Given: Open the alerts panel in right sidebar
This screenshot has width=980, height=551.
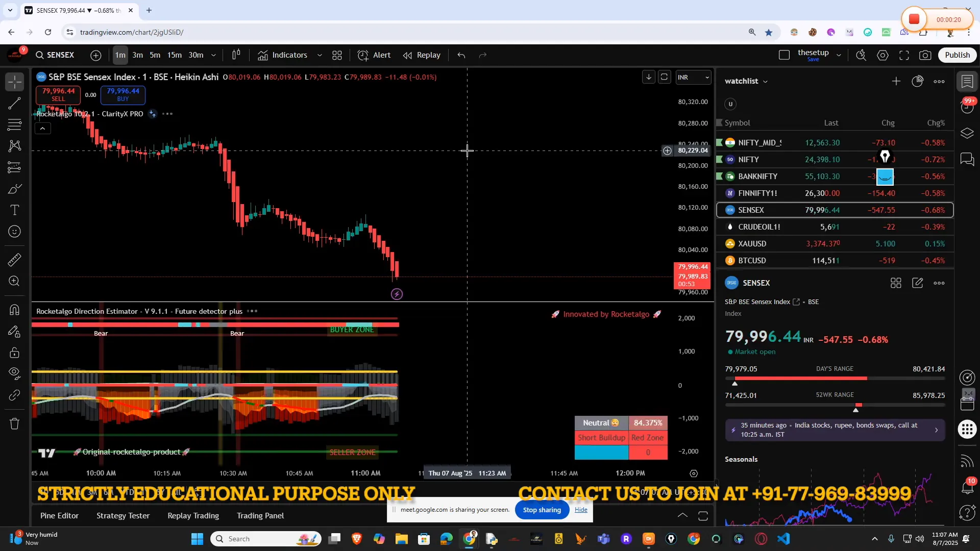Looking at the screenshot, I should (x=968, y=106).
